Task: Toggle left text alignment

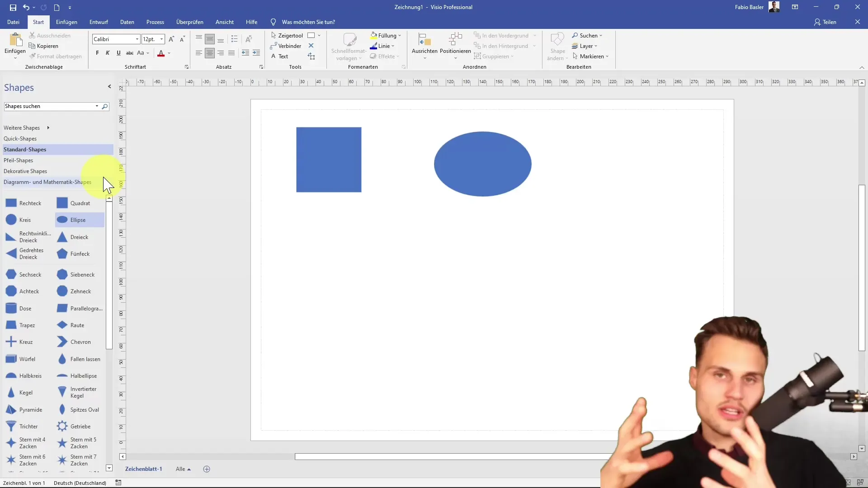Action: [x=199, y=53]
